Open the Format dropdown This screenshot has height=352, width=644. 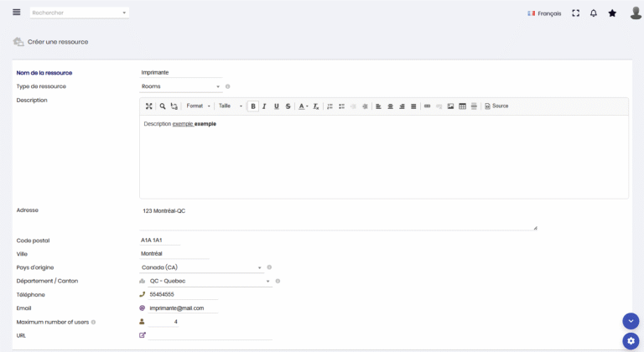coord(198,106)
